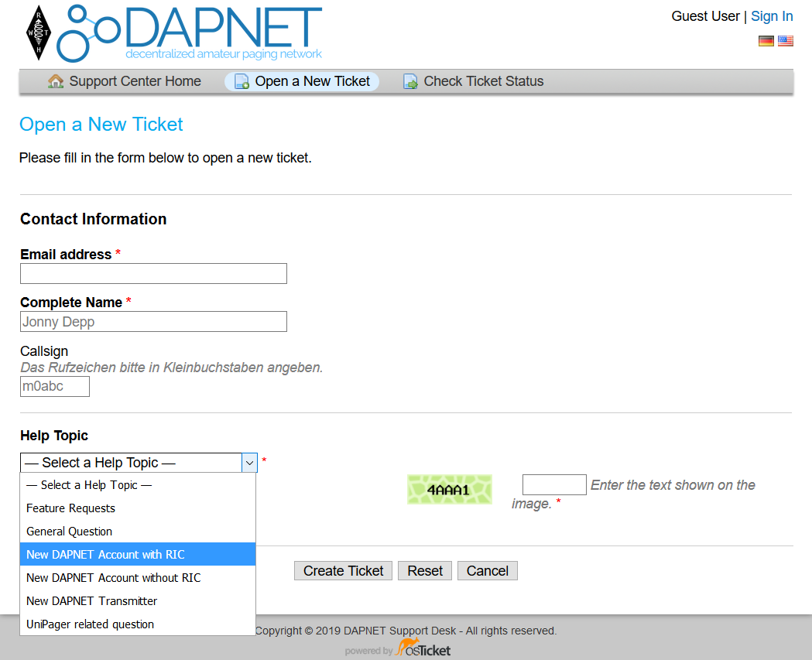This screenshot has width=812, height=660.
Task: Click the Callsign input field
Action: [55, 386]
